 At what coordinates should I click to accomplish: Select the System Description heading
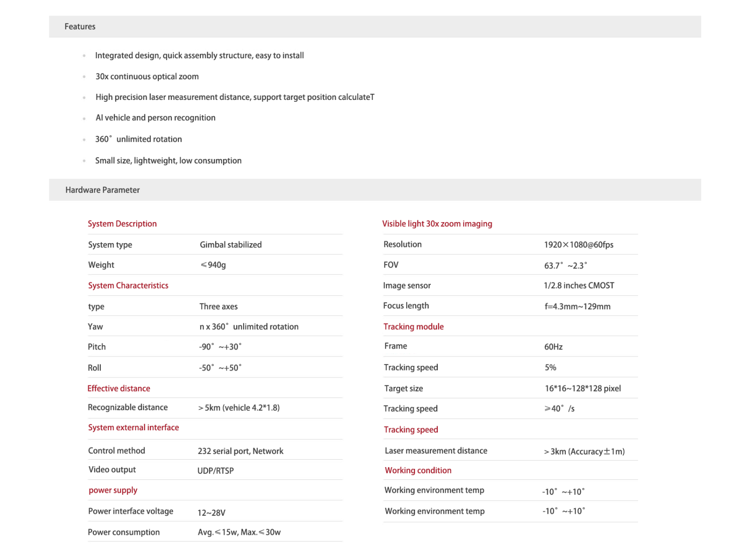[x=122, y=224]
